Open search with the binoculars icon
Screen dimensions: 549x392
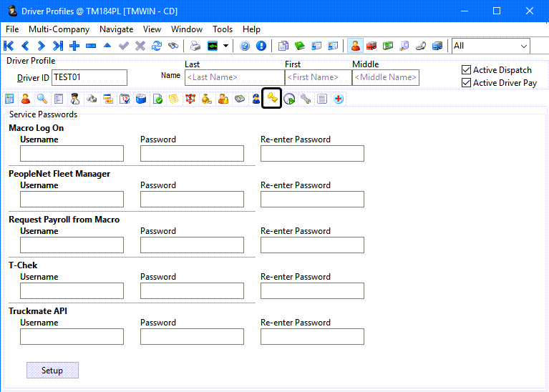pyautogui.click(x=173, y=46)
